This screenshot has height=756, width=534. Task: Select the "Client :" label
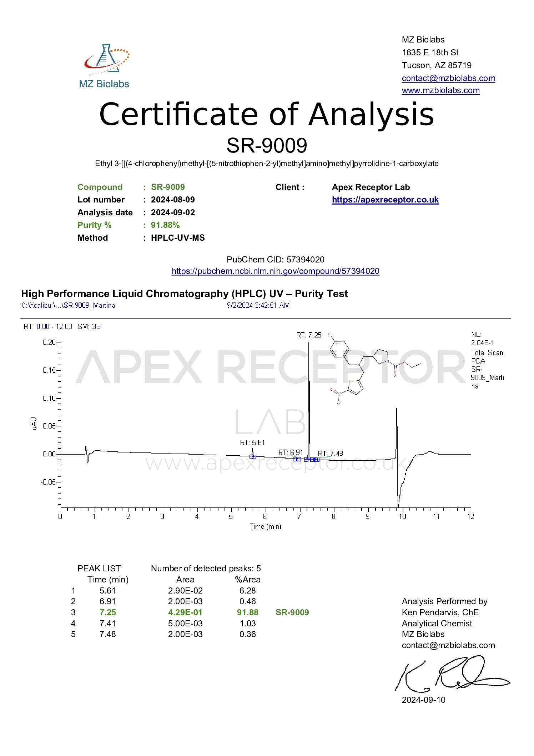290,187
